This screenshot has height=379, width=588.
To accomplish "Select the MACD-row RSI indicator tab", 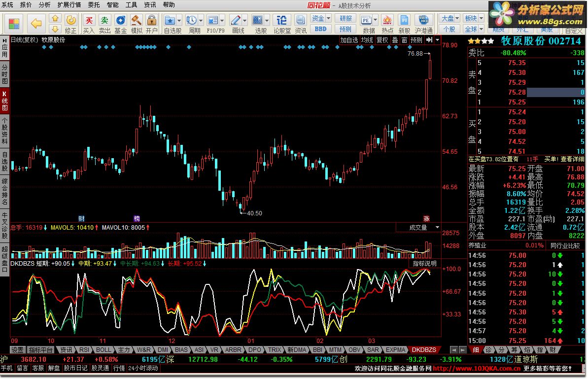I will pyautogui.click(x=84, y=350).
